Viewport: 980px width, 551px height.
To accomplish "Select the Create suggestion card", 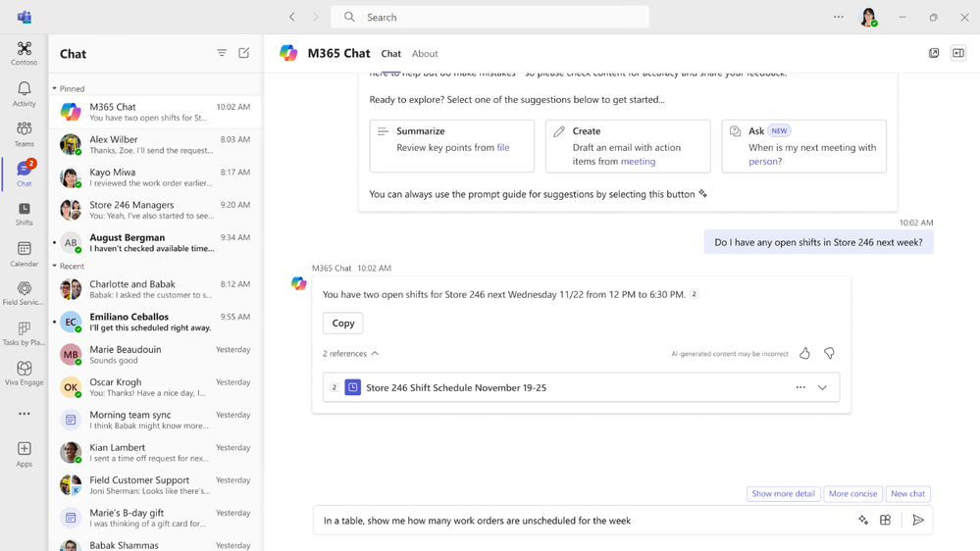I will click(x=628, y=146).
